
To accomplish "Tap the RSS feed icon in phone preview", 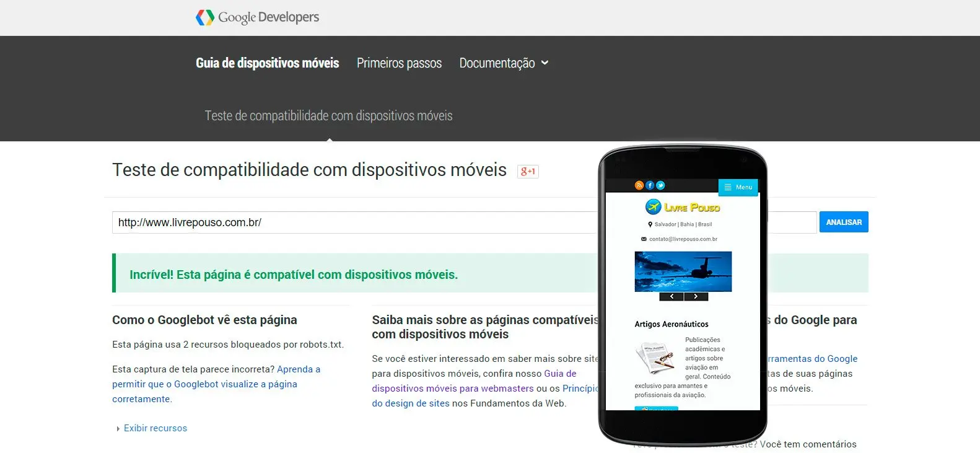I will (x=639, y=185).
